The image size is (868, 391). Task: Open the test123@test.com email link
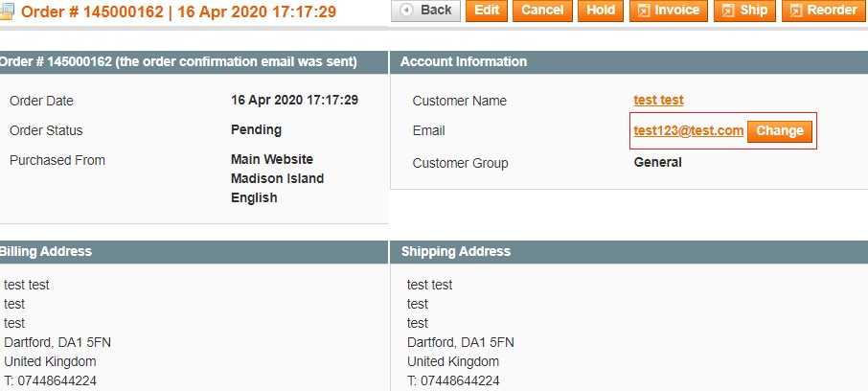click(x=688, y=131)
